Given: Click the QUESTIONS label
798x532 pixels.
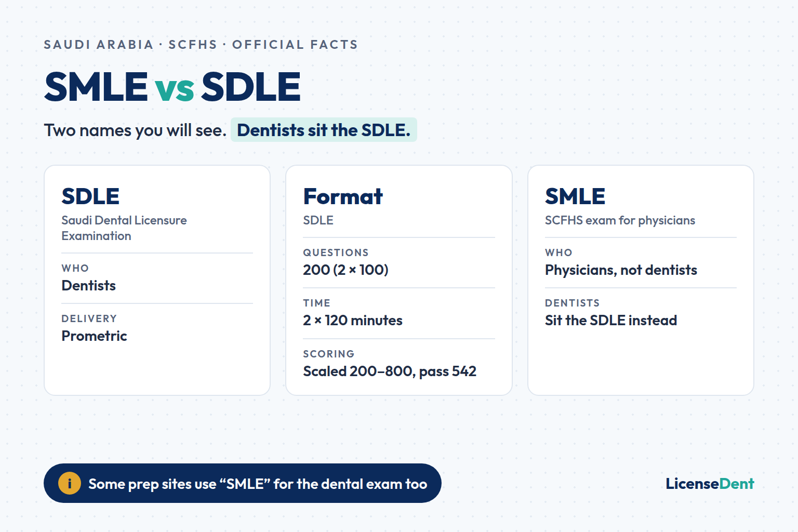Looking at the screenshot, I should click(336, 252).
